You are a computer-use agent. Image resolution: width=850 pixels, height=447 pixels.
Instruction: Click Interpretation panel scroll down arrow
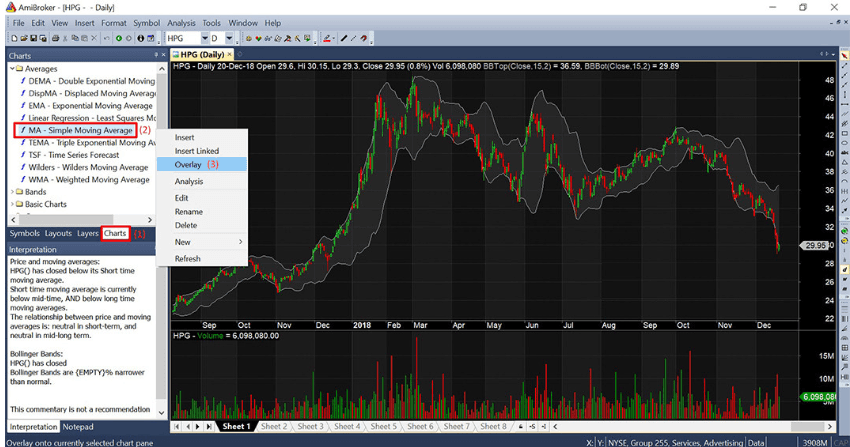click(x=161, y=413)
